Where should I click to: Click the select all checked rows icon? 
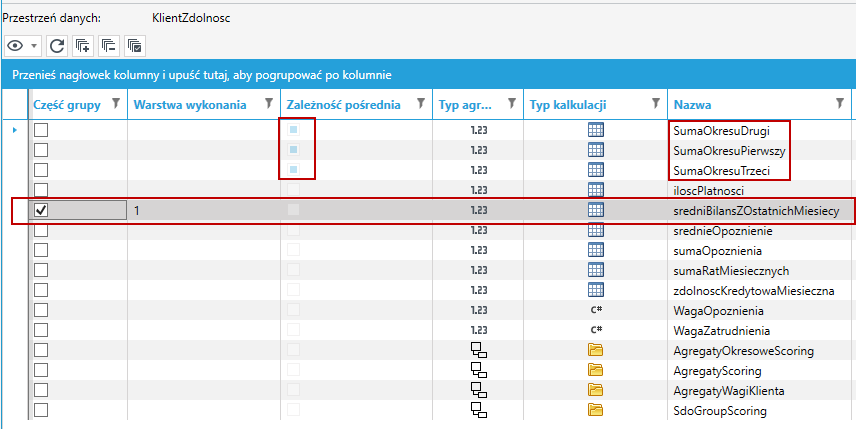tap(135, 46)
